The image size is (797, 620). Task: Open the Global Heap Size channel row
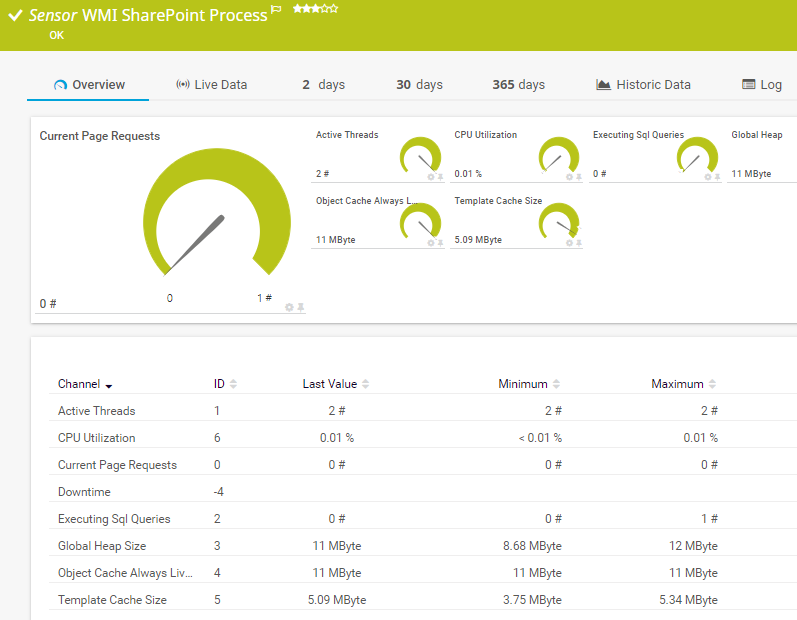pyautogui.click(x=102, y=546)
